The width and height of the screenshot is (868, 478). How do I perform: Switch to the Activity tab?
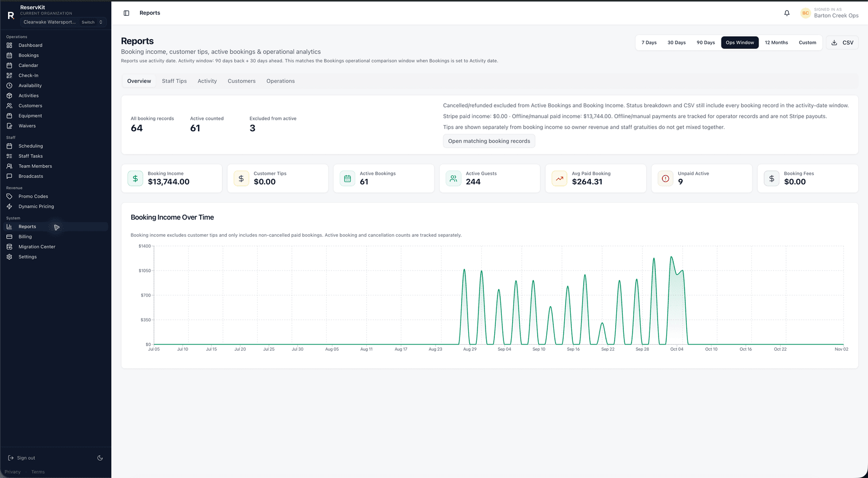tap(207, 81)
